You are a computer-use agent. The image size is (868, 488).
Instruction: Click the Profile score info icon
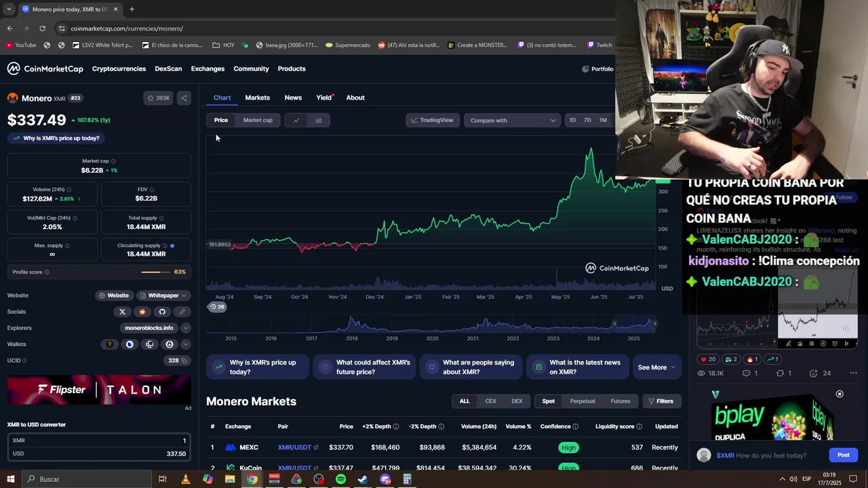(47, 272)
